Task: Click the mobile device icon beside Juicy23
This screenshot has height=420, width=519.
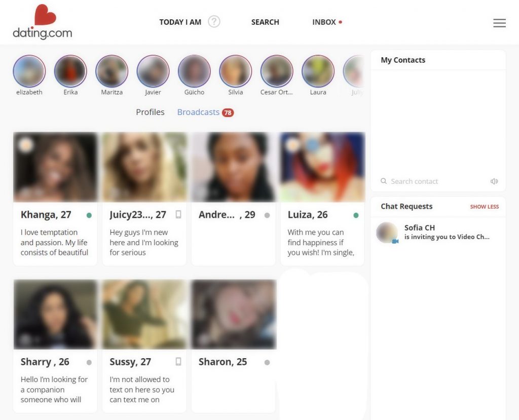Action: 178,214
